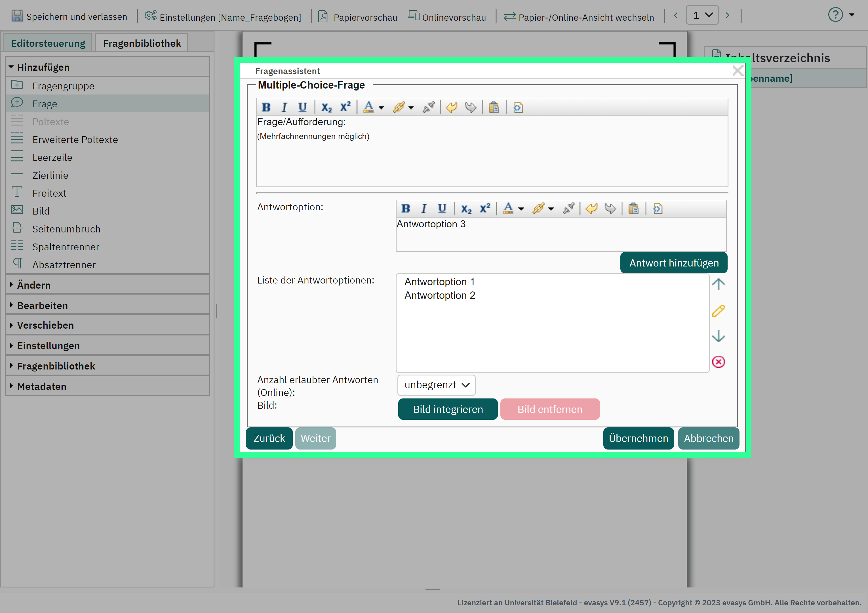Open Papiervorschau
The width and height of the screenshot is (868, 613).
click(357, 17)
